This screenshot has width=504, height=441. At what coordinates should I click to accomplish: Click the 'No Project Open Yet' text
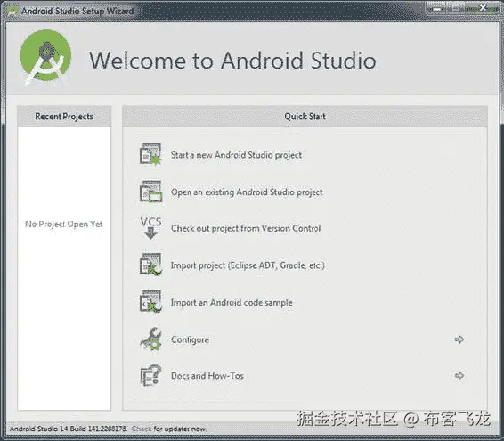(64, 225)
